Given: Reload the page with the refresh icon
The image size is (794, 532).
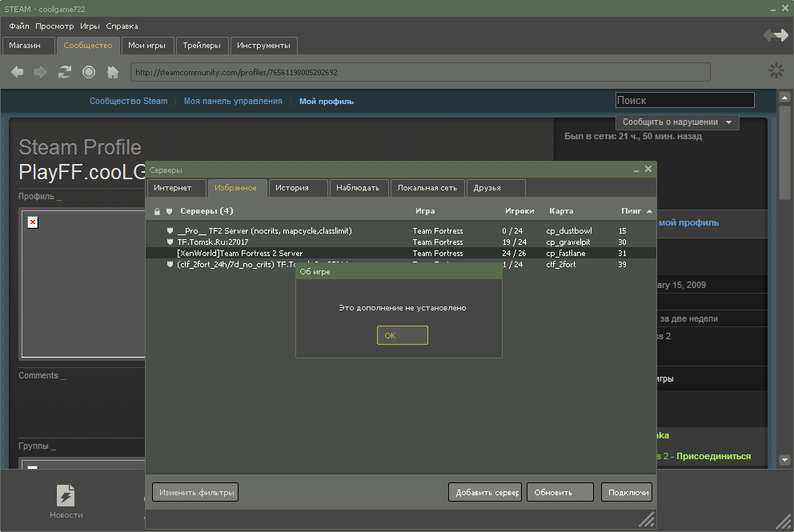Looking at the screenshot, I should [x=64, y=72].
